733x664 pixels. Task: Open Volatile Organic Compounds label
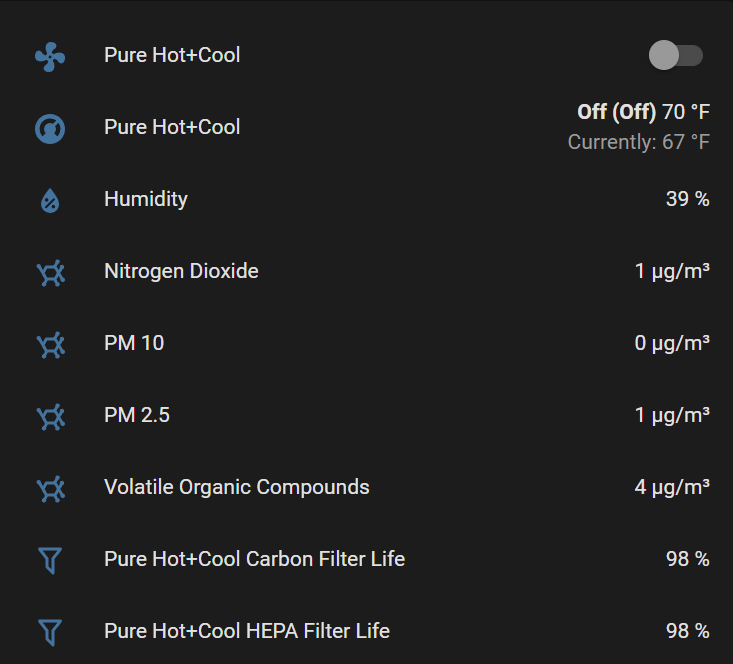click(x=237, y=487)
